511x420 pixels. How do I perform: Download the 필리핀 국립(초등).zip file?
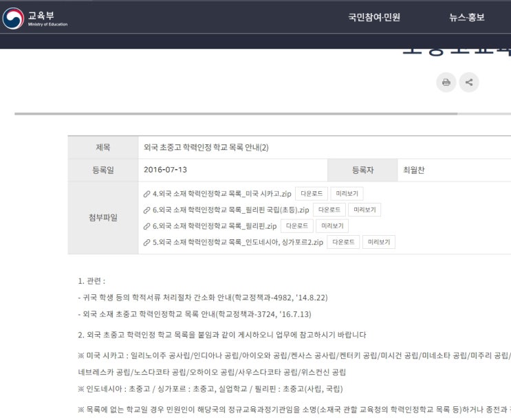click(x=329, y=210)
